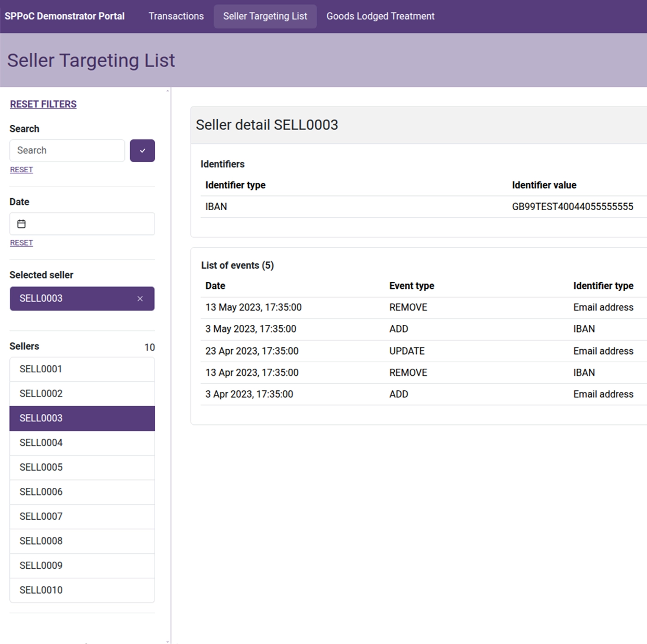Reset the search field via RESET link
This screenshot has width=647, height=644.
click(21, 170)
